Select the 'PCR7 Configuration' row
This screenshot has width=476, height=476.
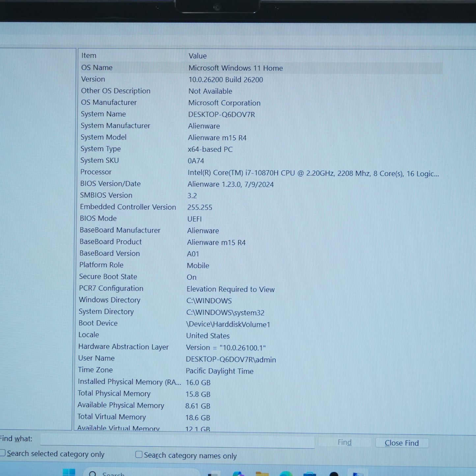(111, 288)
